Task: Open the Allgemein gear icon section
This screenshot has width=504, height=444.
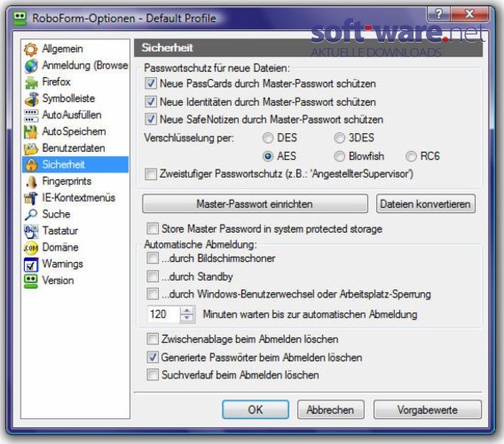Action: [31, 49]
